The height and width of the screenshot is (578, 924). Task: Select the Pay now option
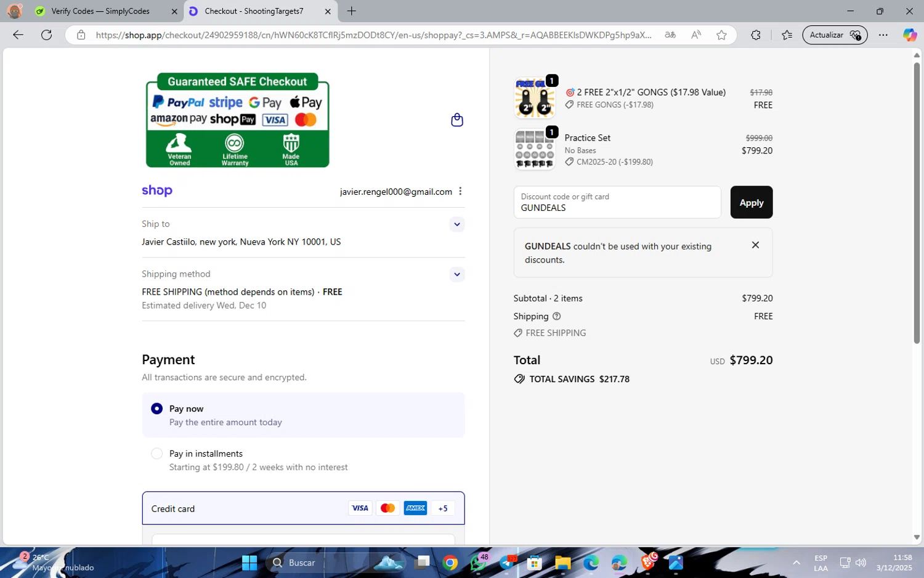(303, 415)
